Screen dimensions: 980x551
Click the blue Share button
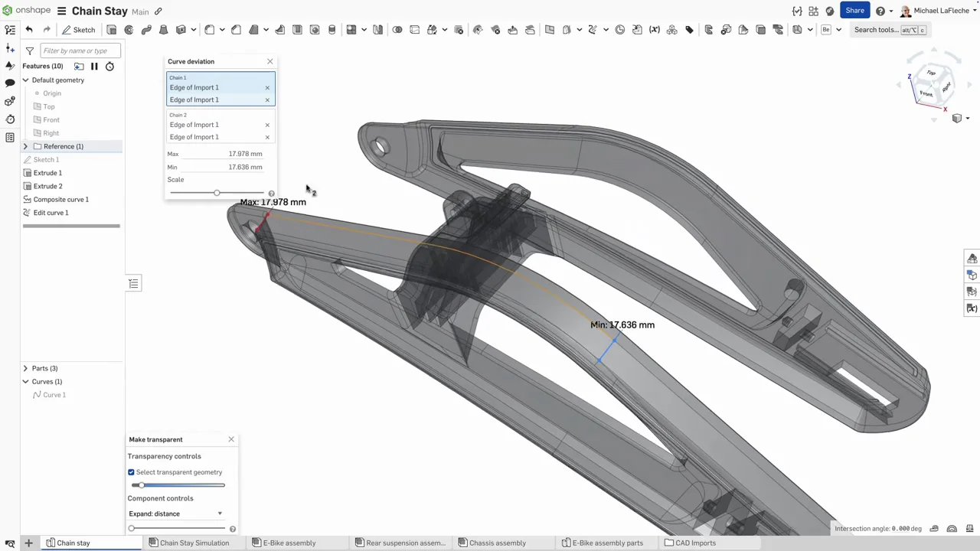coord(854,11)
